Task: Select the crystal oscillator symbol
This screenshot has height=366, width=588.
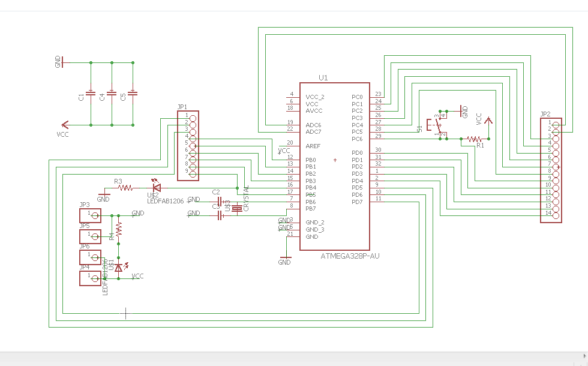Action: tap(237, 209)
